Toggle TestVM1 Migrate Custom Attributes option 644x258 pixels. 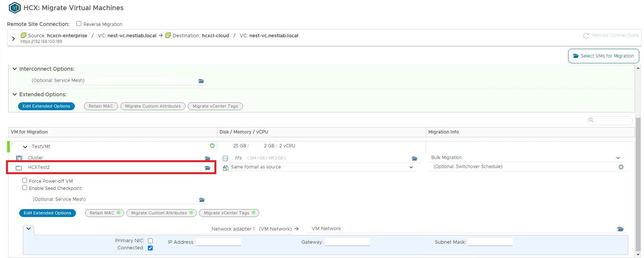click(161, 213)
